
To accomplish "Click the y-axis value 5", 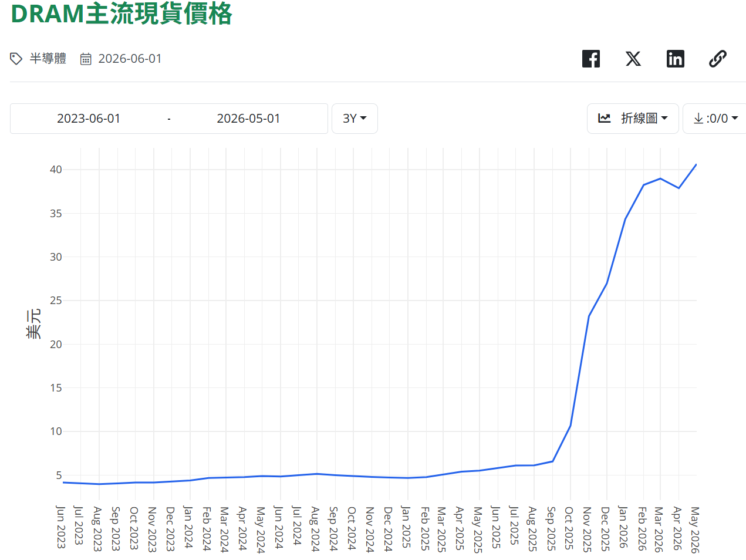I will (59, 475).
